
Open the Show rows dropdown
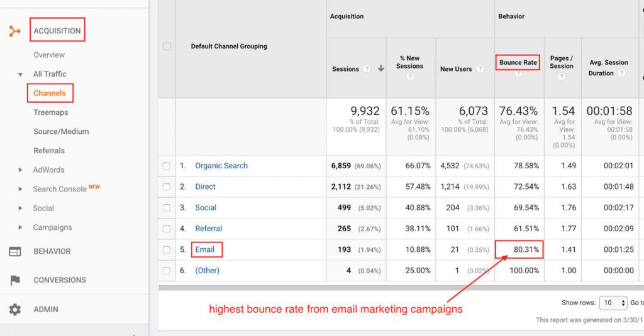point(613,303)
